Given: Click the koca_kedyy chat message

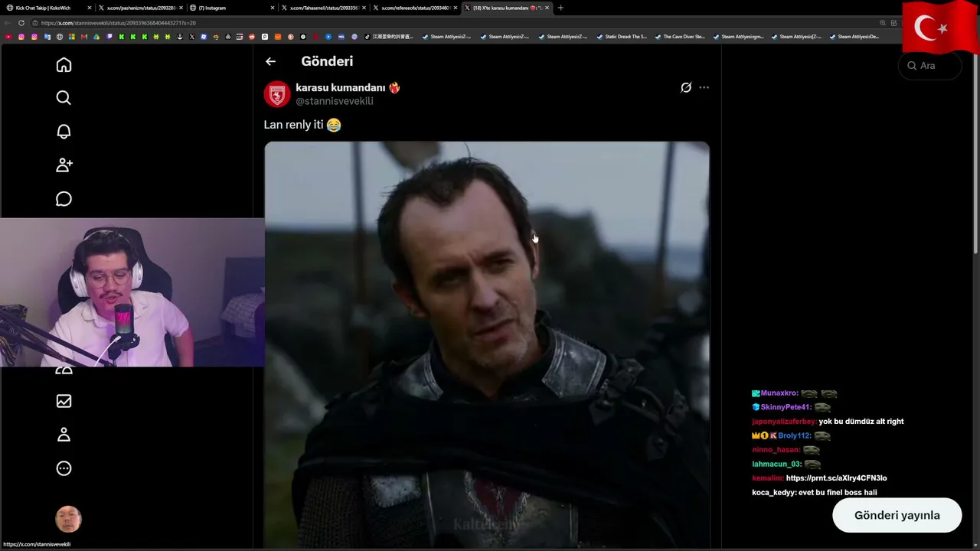Looking at the screenshot, I should point(815,492).
